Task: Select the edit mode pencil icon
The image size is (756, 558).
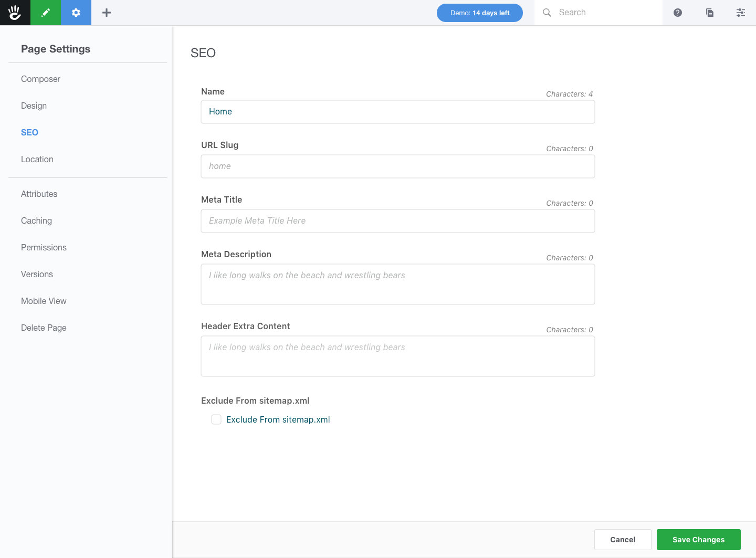Action: click(x=45, y=12)
